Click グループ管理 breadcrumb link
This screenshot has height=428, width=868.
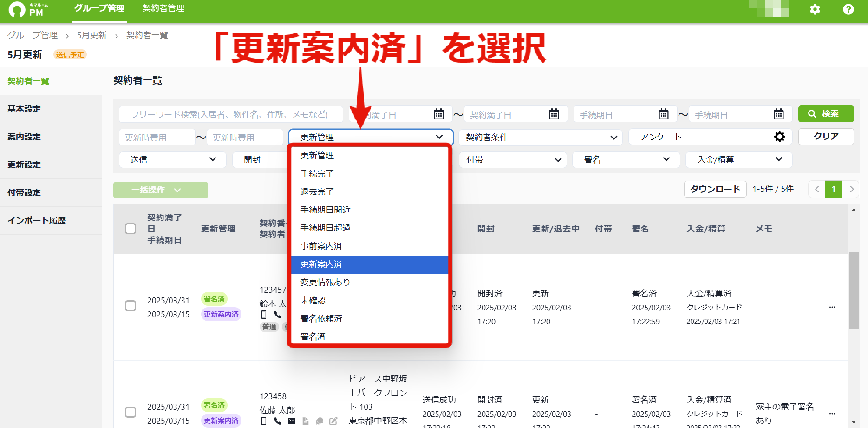[x=33, y=35]
